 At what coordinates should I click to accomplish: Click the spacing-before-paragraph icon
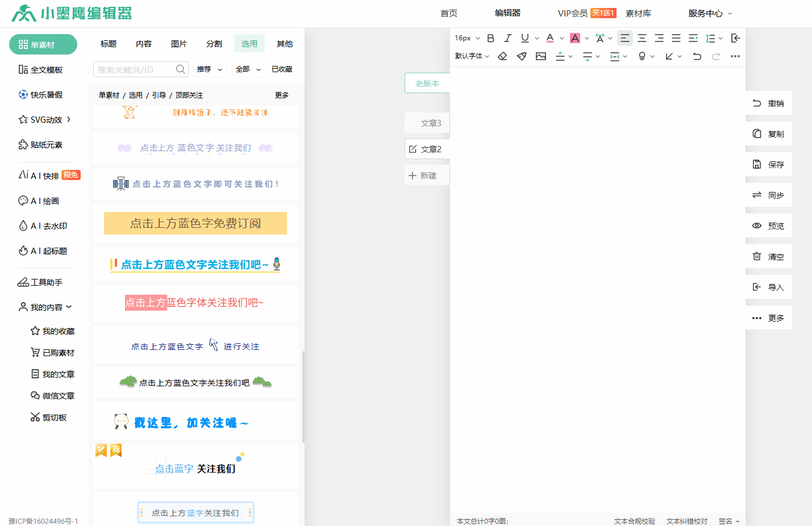point(560,56)
